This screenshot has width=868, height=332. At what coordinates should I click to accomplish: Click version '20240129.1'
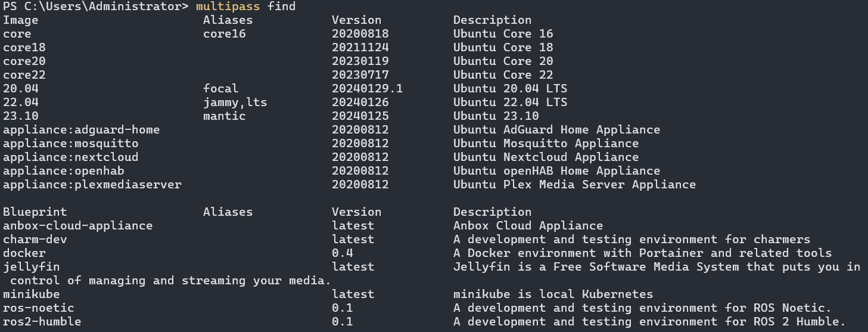tap(368, 88)
